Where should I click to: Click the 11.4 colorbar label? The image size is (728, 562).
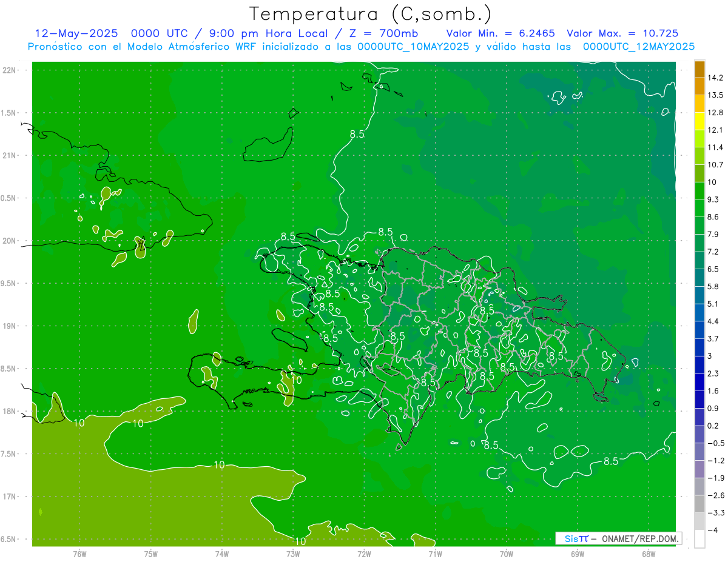(x=715, y=147)
